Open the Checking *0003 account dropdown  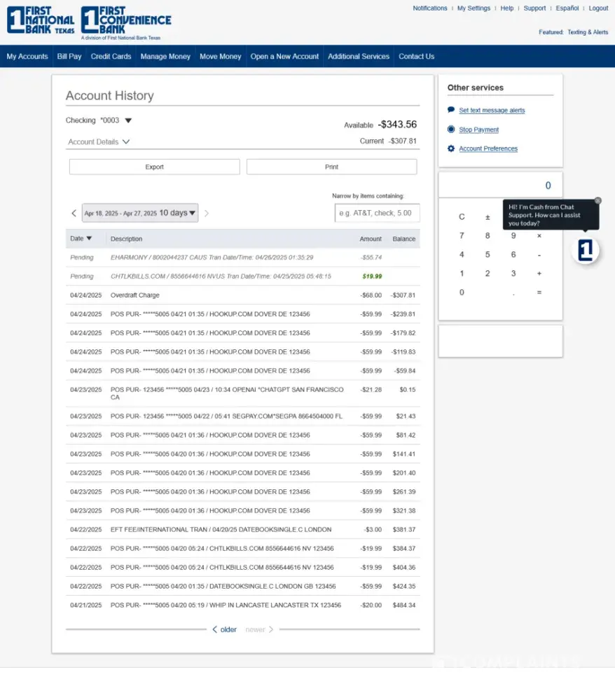pos(128,120)
